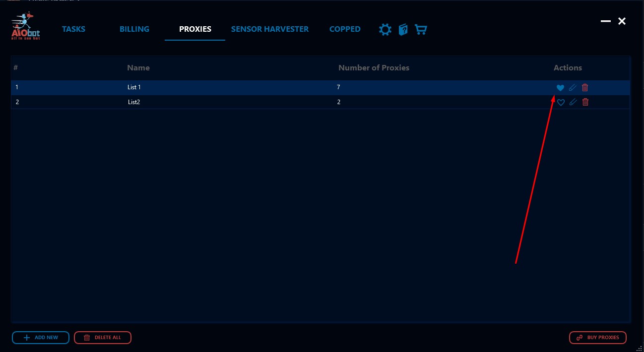644x352 pixels.
Task: Delete List2 with the trash icon
Action: pos(585,102)
